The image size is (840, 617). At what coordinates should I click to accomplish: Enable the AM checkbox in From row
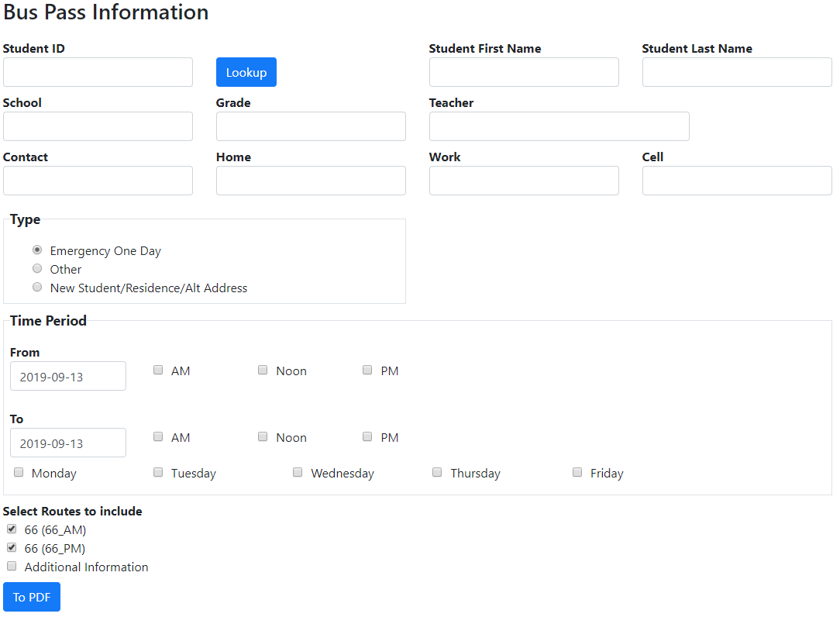click(158, 371)
